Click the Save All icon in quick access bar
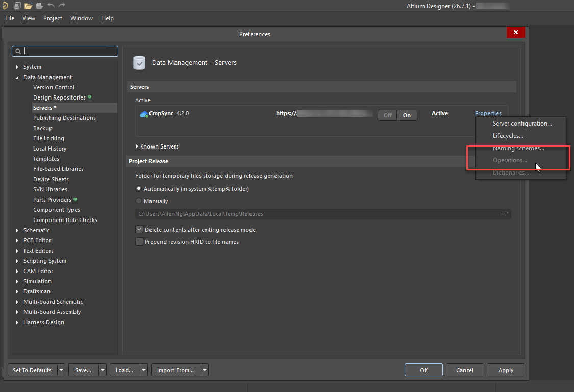 [17, 5]
